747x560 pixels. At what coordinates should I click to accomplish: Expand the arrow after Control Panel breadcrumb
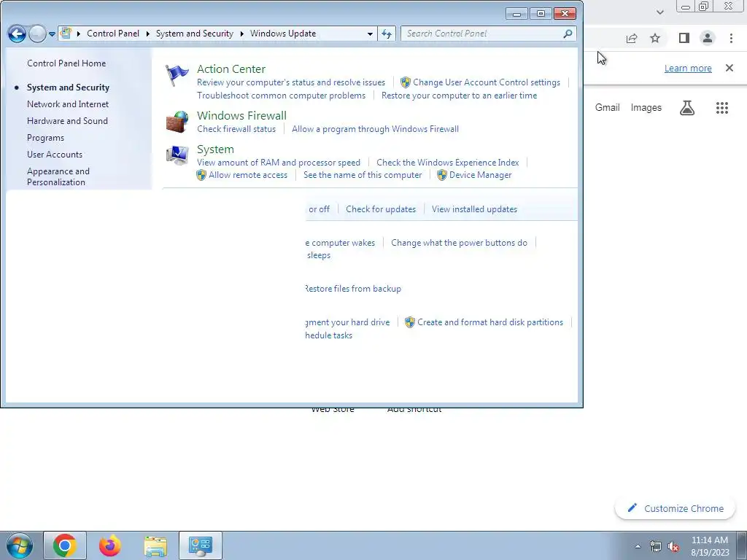click(x=147, y=34)
